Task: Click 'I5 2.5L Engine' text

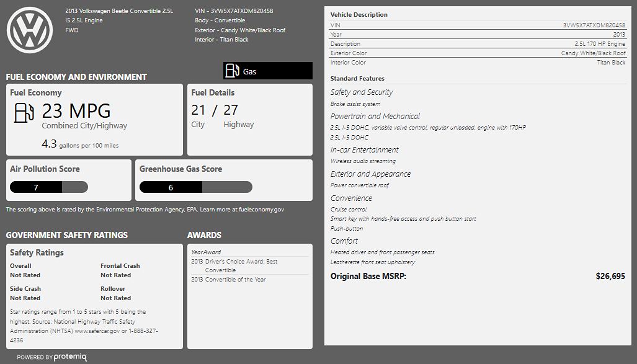Action: pyautogui.click(x=84, y=20)
